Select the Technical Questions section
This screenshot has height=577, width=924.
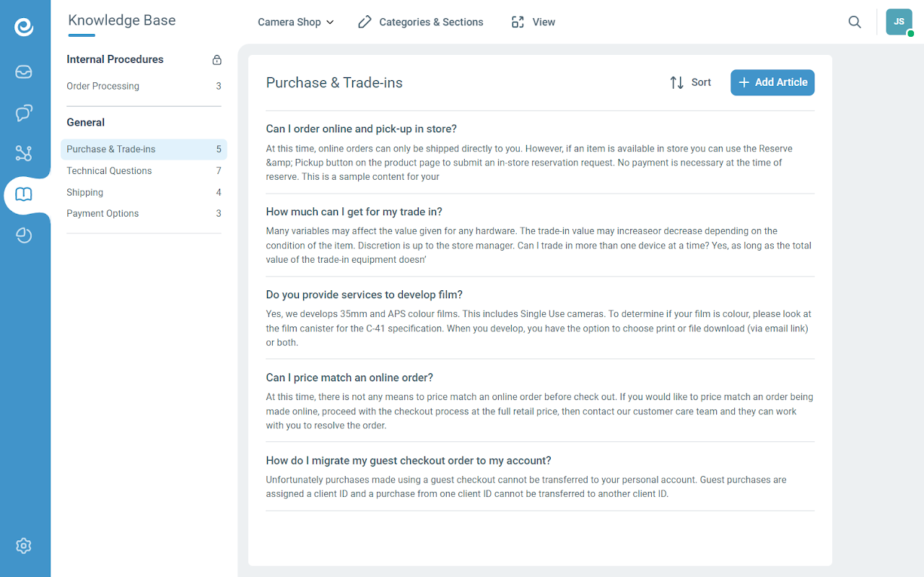(x=109, y=171)
